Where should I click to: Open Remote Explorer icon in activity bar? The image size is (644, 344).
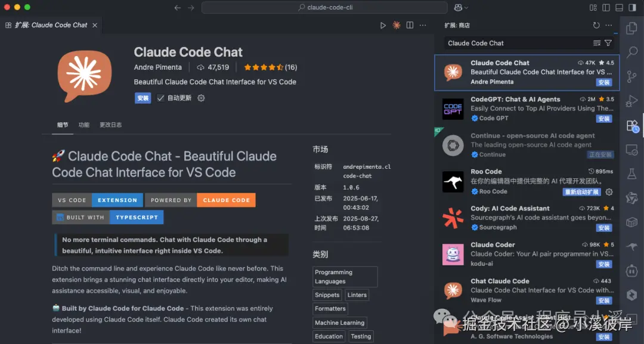[x=631, y=150]
